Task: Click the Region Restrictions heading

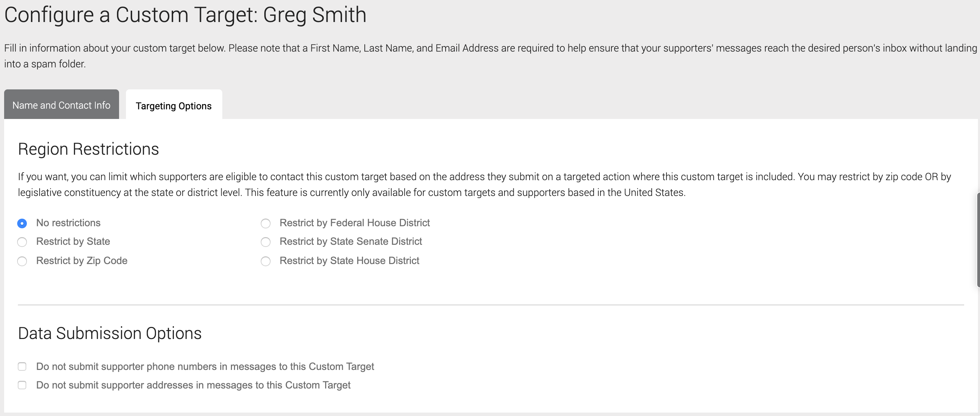Action: 88,149
